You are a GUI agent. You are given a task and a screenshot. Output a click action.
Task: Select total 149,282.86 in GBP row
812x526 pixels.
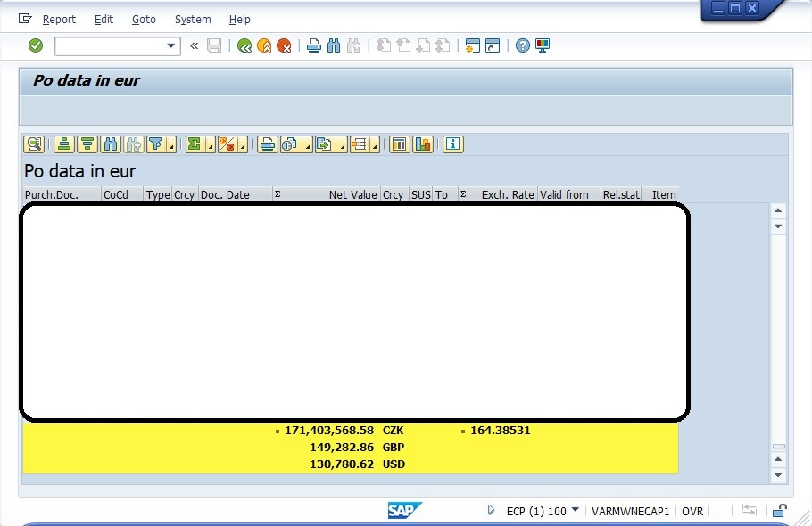(x=342, y=448)
